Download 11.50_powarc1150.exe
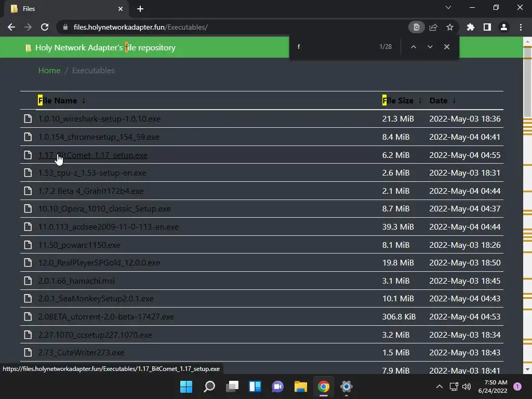 click(x=79, y=245)
